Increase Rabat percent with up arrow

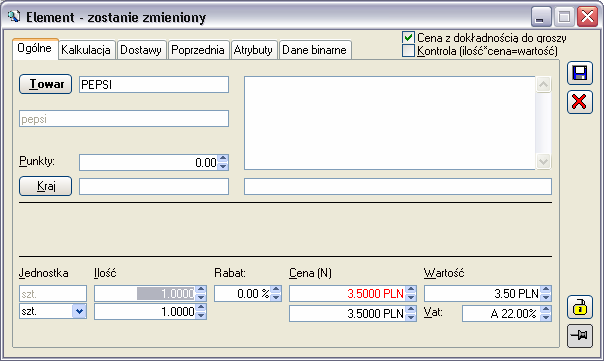[276, 289]
